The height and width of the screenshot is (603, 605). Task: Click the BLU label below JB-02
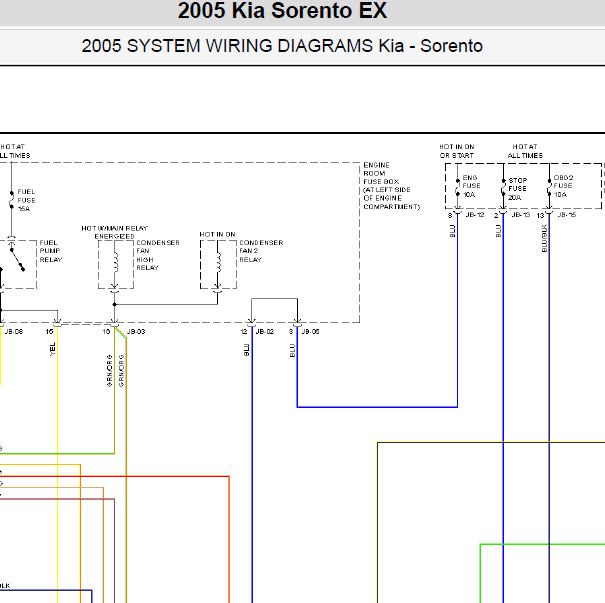click(x=247, y=350)
